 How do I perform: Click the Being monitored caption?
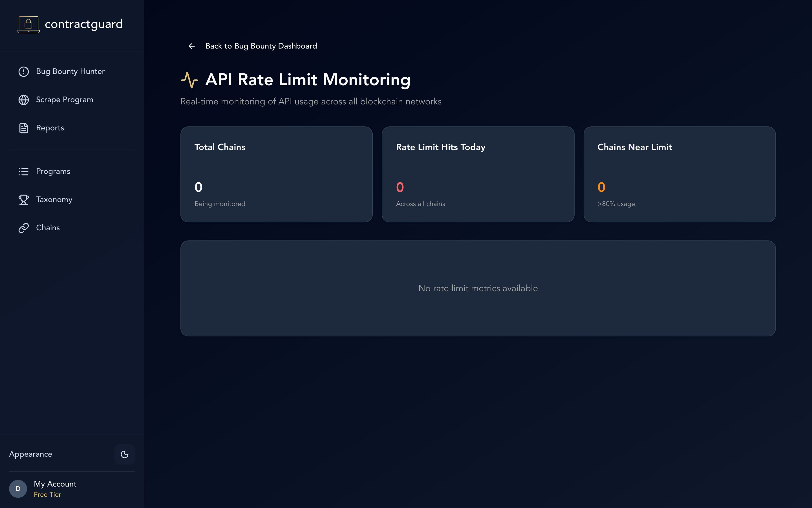[x=220, y=203]
